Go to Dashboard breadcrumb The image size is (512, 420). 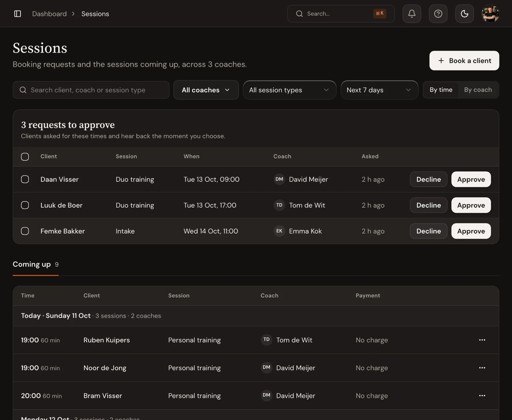click(49, 14)
